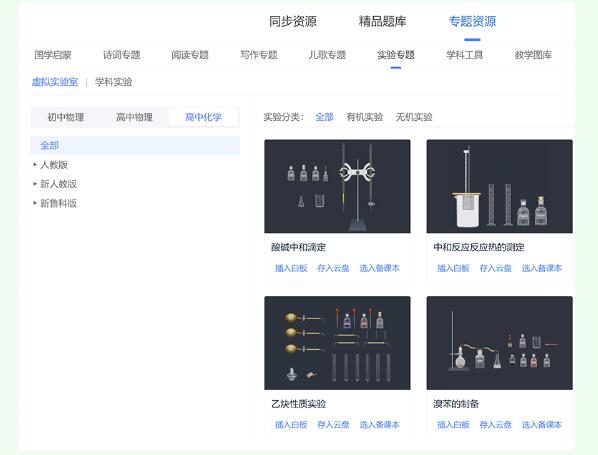598x455 pixels.
Task: Select the 教学图库 sub-tab
Action: tap(533, 55)
